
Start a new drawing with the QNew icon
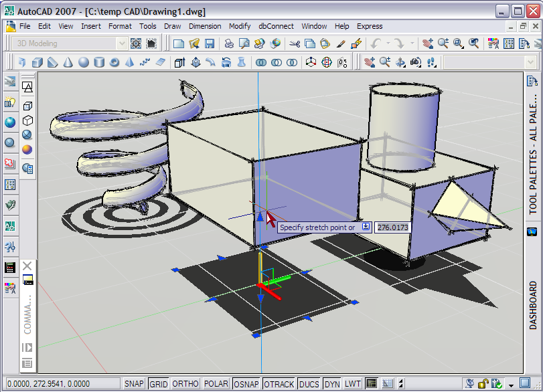(x=179, y=43)
